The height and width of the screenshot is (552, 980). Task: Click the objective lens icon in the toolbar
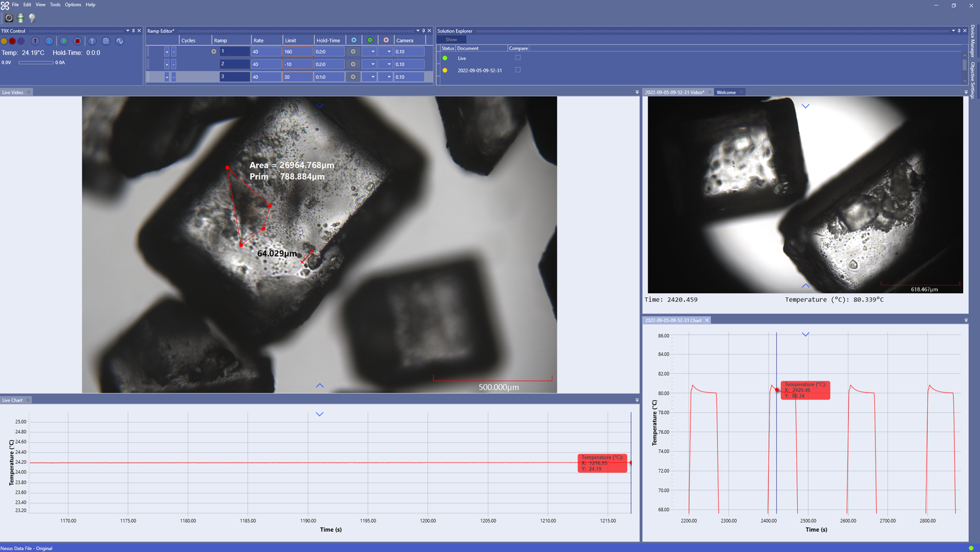[x=20, y=18]
